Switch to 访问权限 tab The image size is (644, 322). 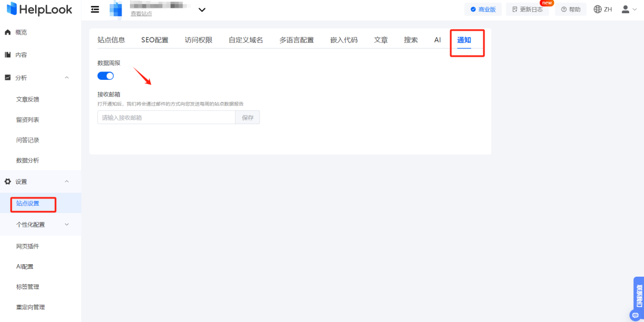(x=199, y=40)
